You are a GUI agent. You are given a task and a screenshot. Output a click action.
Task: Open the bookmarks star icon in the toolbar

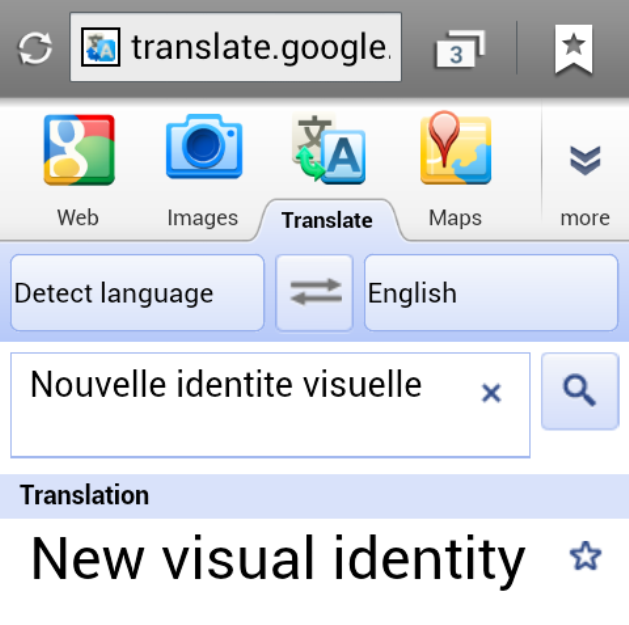point(573,49)
